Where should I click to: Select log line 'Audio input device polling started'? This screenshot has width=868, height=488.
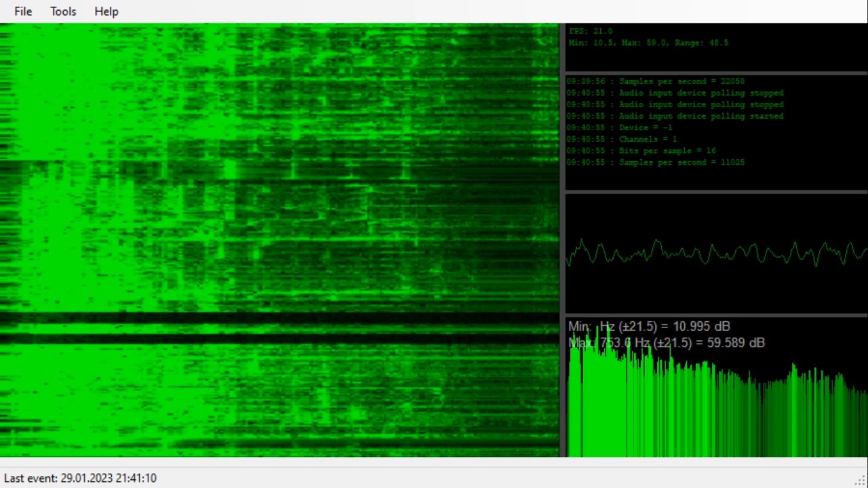tap(675, 116)
